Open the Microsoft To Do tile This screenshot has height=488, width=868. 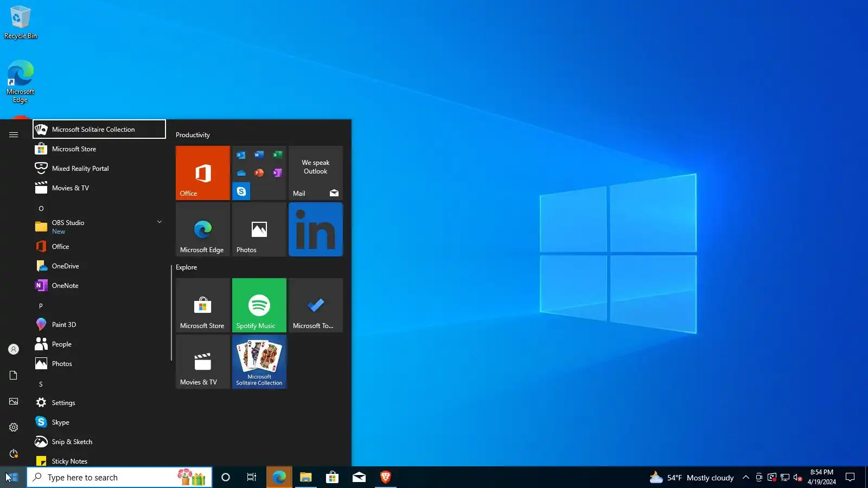316,305
